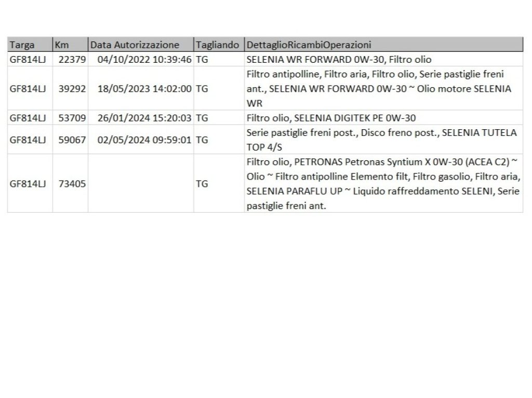
Task: Select the Tagliando column header
Action: [219, 45]
